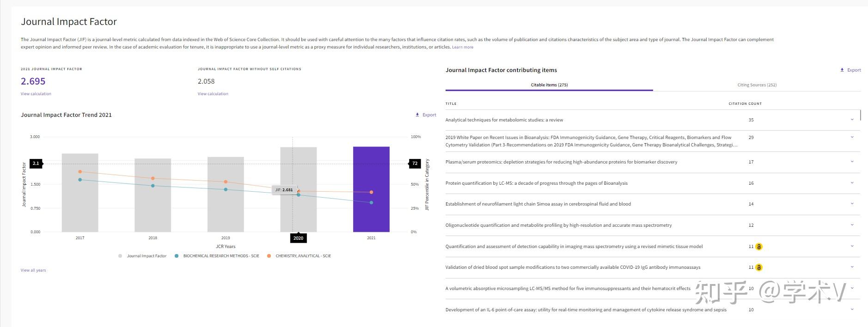Screen dimensions: 868x327
Task: Click the contributing items list scrollbar
Action: click(860, 115)
